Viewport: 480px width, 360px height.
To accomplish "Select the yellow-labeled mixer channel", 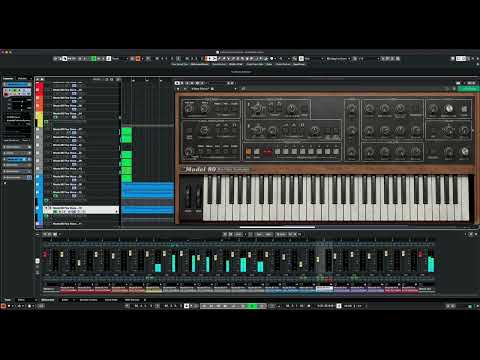I will point(153,289).
